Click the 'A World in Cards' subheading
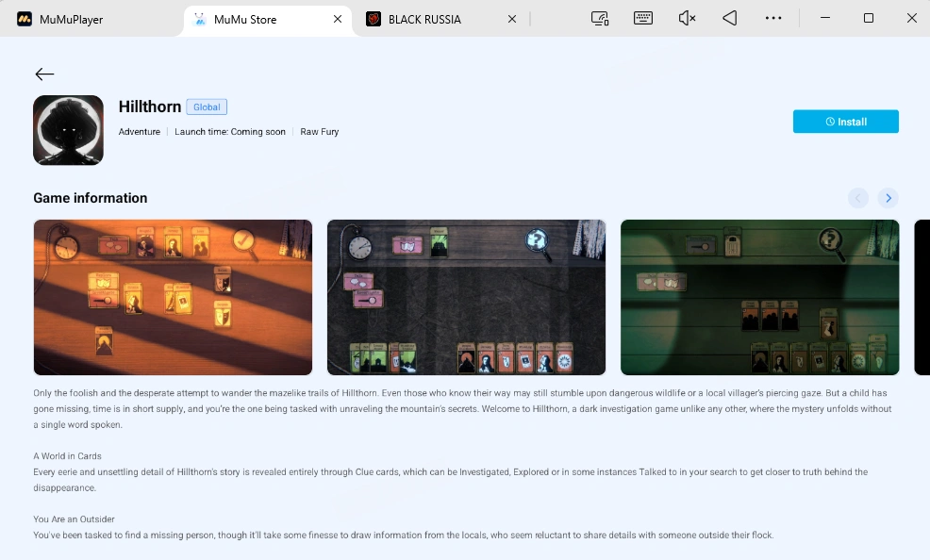This screenshot has height=560, width=930. (67, 456)
